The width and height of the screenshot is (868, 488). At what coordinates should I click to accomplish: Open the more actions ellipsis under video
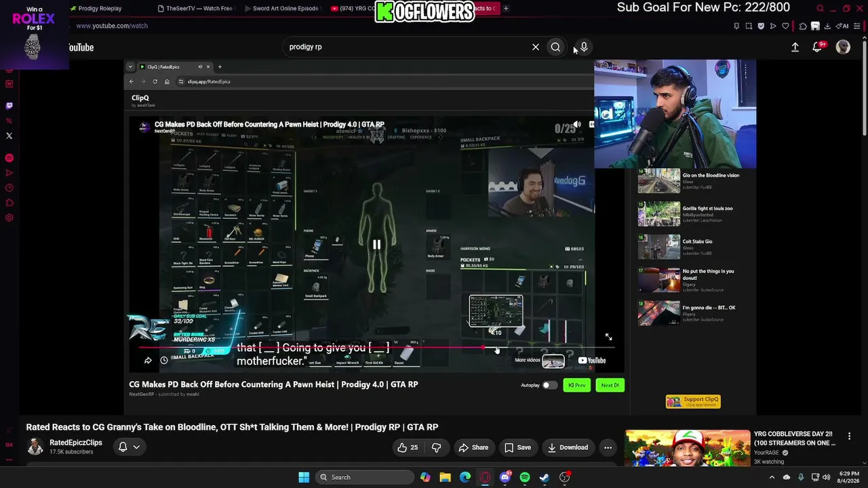pyautogui.click(x=608, y=447)
